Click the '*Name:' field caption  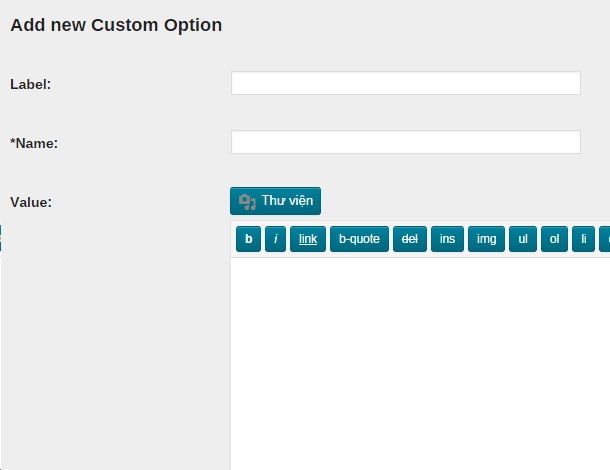point(34,144)
